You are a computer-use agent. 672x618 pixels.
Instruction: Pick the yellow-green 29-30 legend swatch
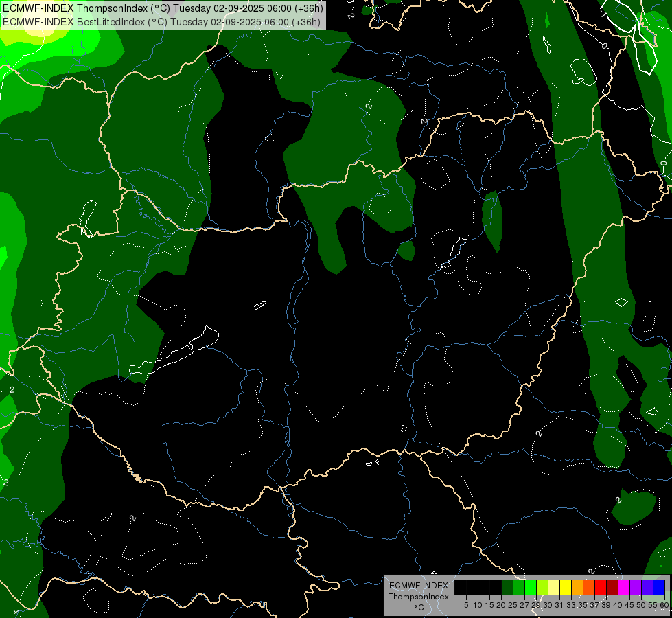542,587
